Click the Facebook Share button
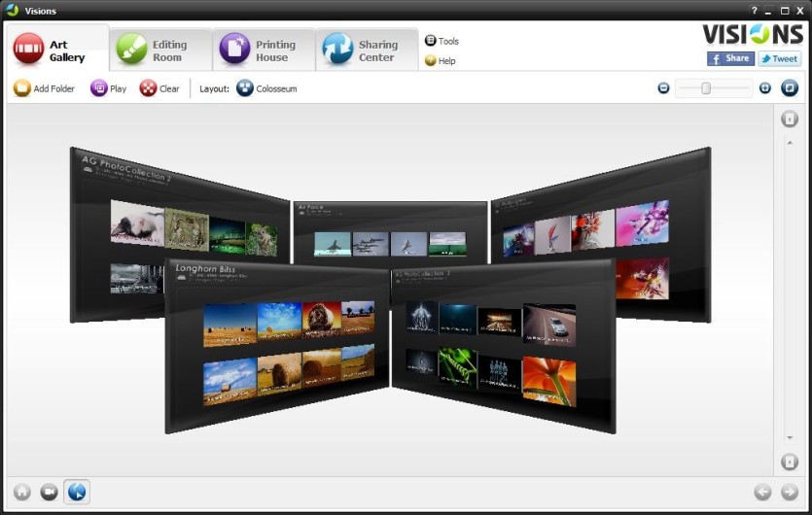 click(x=730, y=58)
